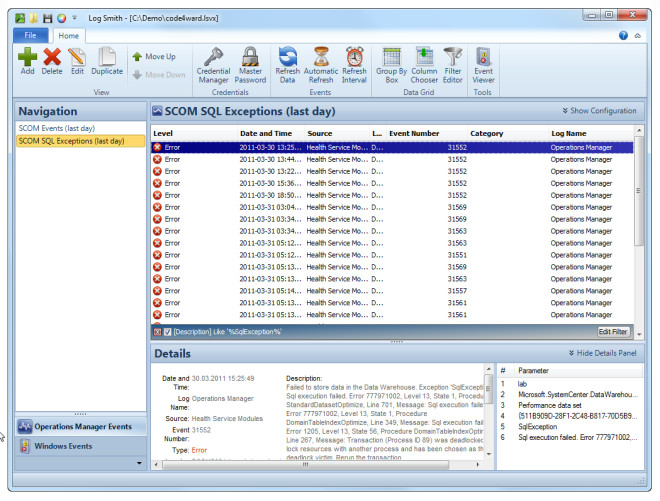Click the Add green plus icon

click(x=27, y=56)
